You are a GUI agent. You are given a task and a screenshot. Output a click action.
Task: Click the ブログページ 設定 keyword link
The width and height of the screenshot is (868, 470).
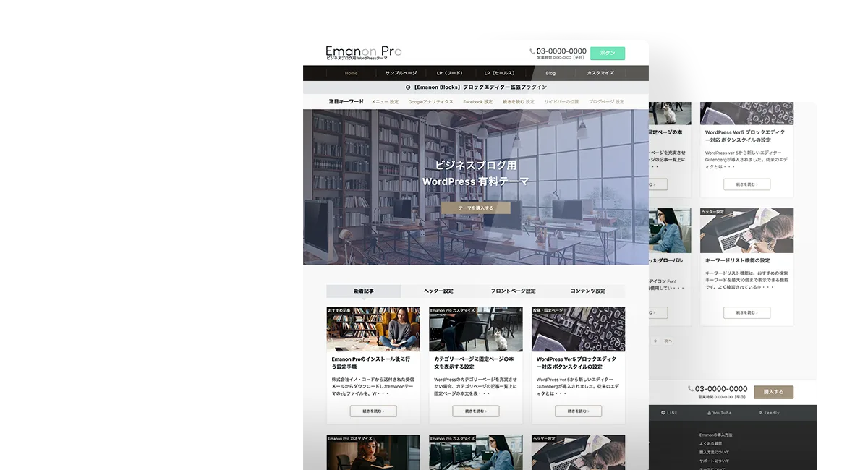pyautogui.click(x=606, y=102)
